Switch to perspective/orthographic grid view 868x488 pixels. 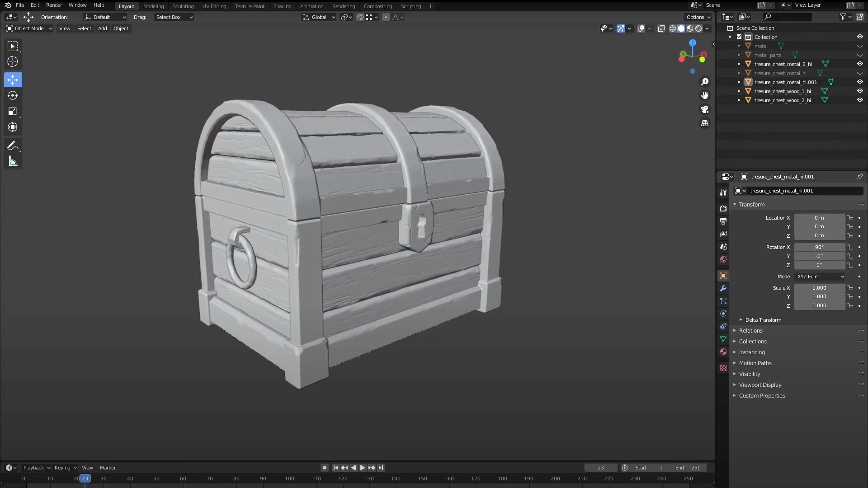[x=705, y=123]
